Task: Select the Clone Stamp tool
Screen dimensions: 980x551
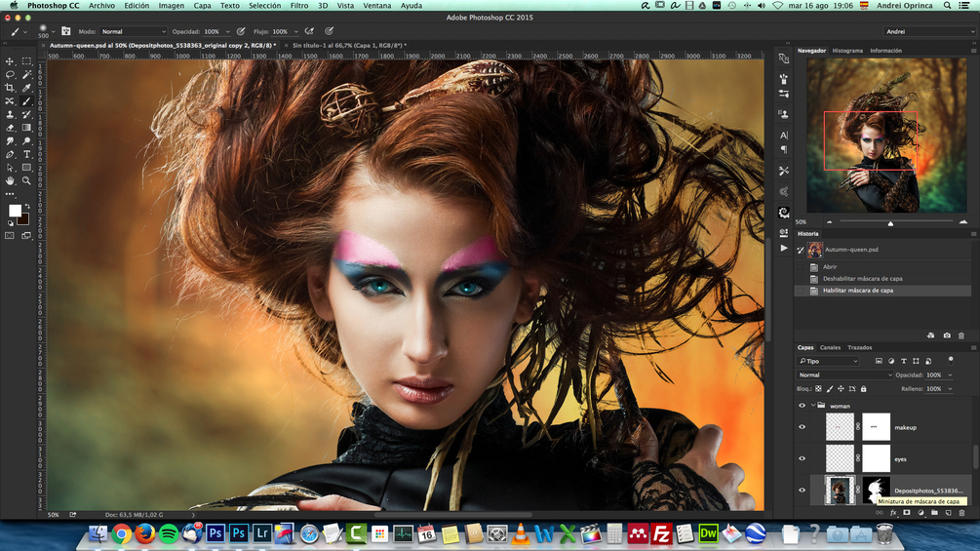Action: click(10, 114)
